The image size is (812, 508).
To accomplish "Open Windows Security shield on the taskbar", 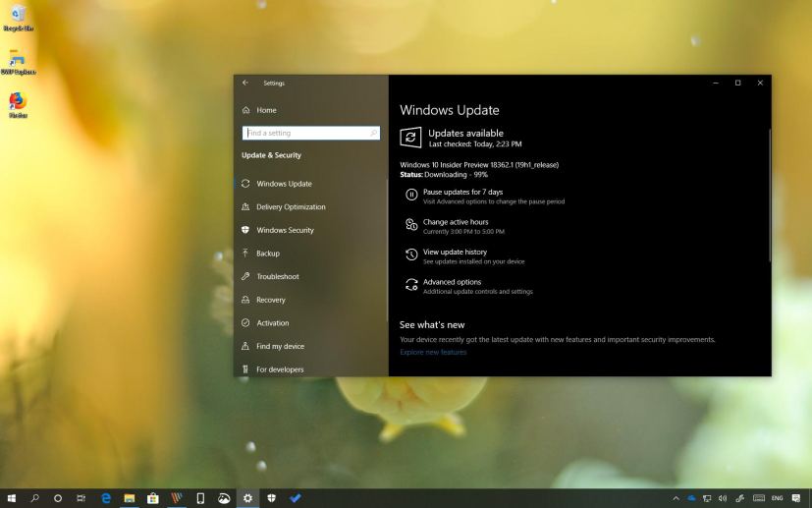I will (271, 498).
